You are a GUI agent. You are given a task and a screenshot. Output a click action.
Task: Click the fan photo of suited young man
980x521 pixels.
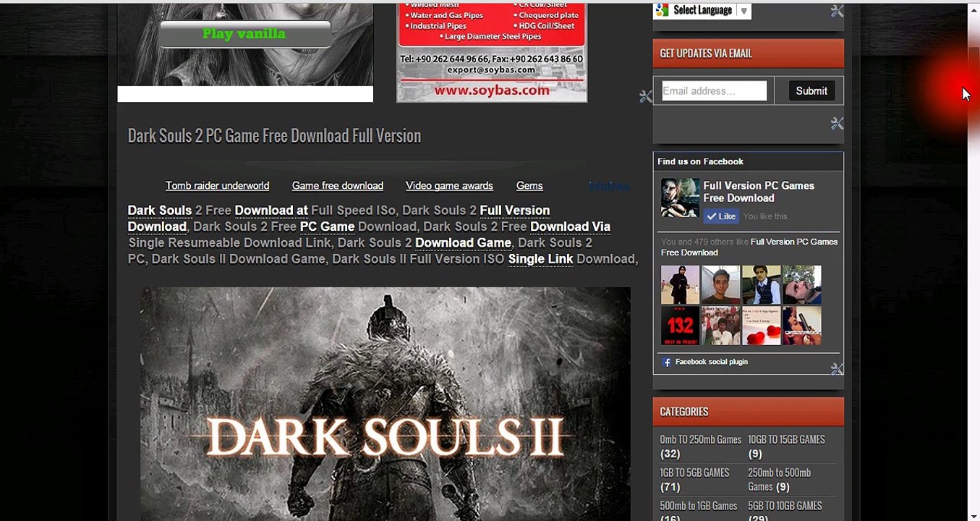(761, 285)
